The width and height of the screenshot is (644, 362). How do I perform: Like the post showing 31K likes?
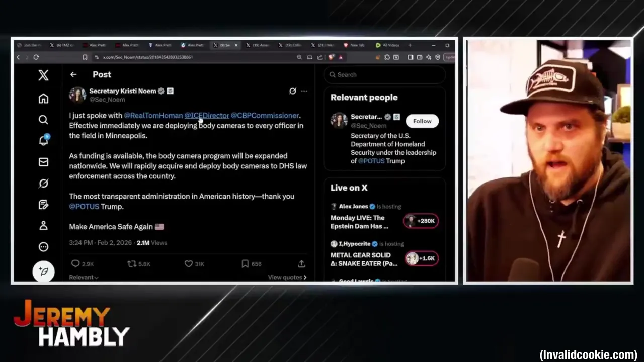pyautogui.click(x=194, y=264)
